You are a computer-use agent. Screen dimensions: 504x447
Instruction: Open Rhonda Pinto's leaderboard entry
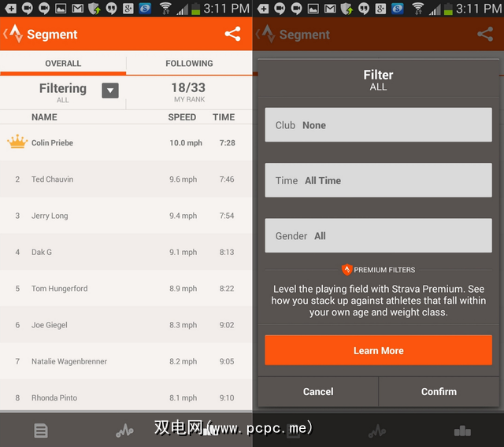click(126, 394)
